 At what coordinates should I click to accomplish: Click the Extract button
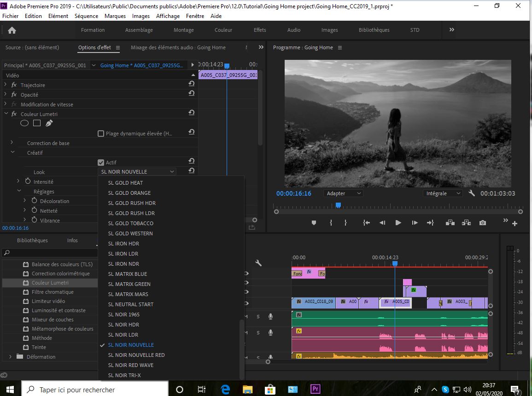pos(466,223)
